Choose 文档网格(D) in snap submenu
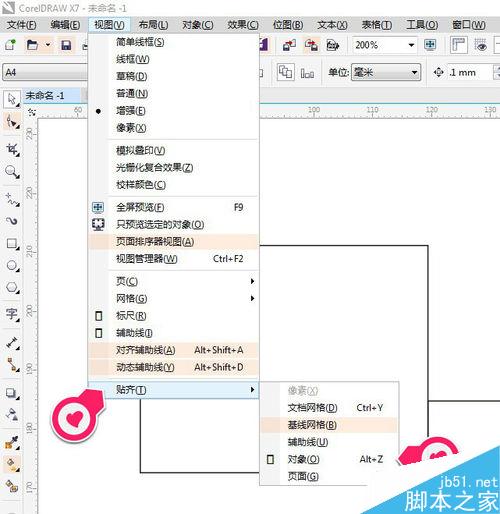The image size is (500, 514). pos(329,408)
